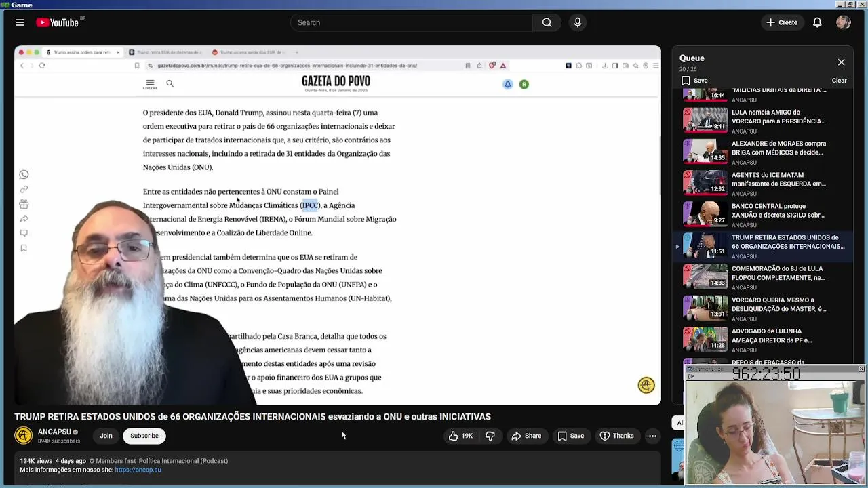Viewport: 868px width, 488px height.
Task: Open more actions three-dot menu
Action: (x=652, y=436)
